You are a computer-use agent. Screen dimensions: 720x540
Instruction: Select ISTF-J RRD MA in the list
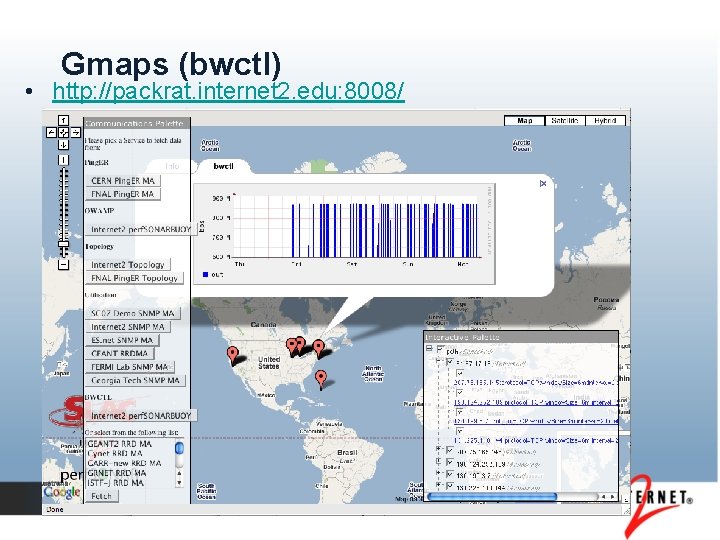[115, 483]
